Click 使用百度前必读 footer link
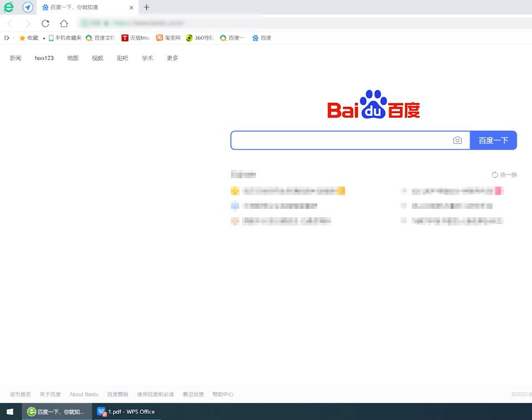532x420 pixels. (155, 394)
